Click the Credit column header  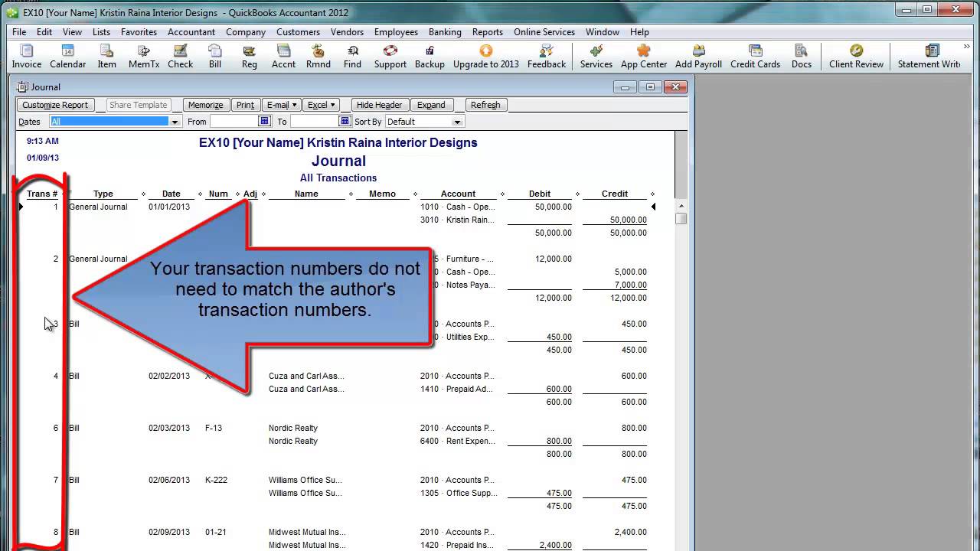pyautogui.click(x=614, y=194)
